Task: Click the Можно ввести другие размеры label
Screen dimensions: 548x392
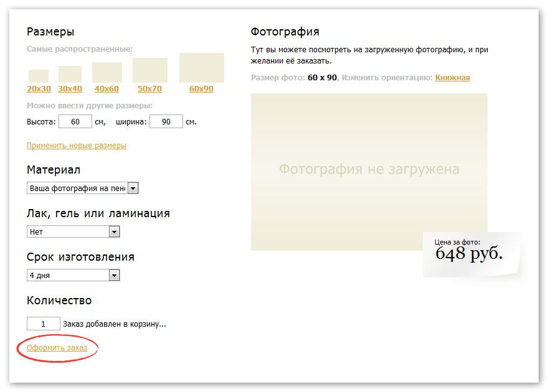Action: (x=90, y=105)
